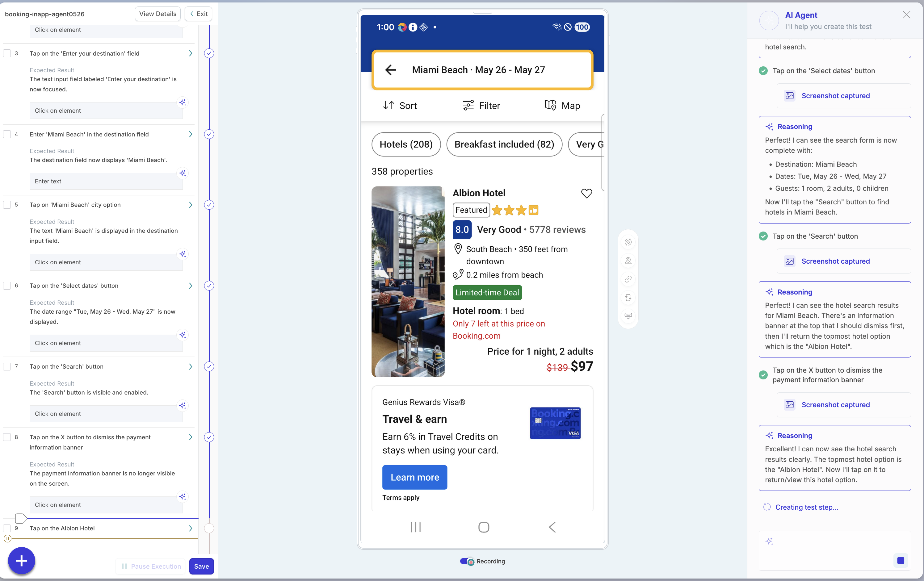
Task: Tap the Albion Hotel room photo
Action: 408,282
